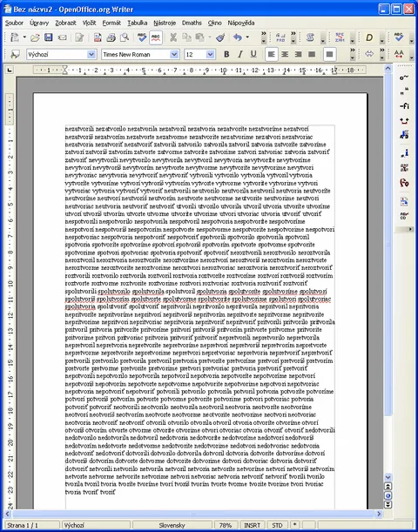Open the Nástroje menu
This screenshot has height=532, width=418.
(x=165, y=23)
